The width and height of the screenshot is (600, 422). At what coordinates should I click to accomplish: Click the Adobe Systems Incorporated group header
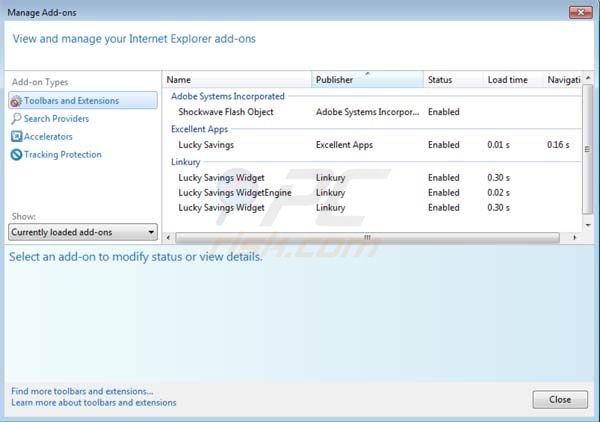tap(228, 96)
